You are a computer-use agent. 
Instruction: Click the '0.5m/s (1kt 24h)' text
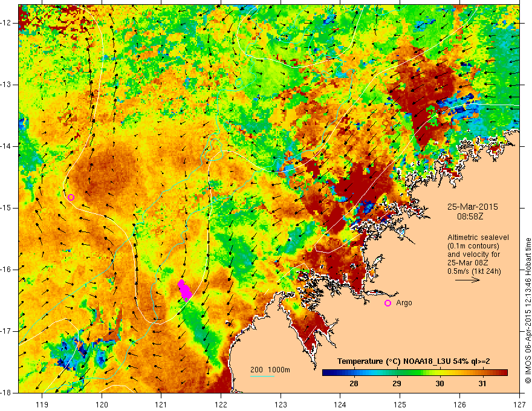click(x=474, y=271)
